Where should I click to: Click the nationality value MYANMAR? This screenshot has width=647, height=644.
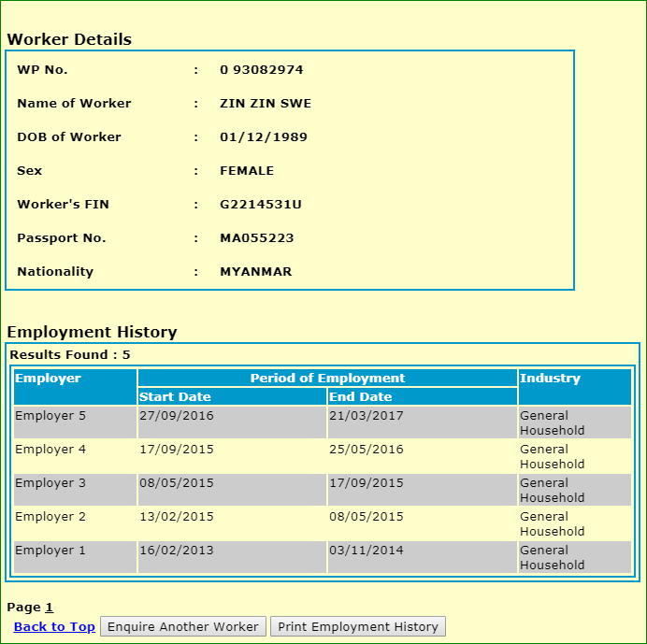click(x=256, y=272)
